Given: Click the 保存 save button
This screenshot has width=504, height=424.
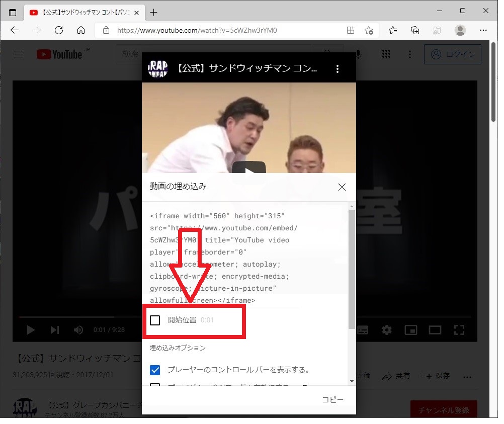Looking at the screenshot, I should point(436,376).
